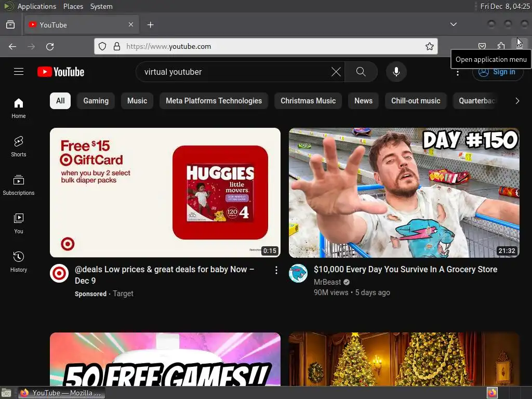Image resolution: width=532 pixels, height=399 pixels.
Task: Select the Gaming filter chip
Action: click(96, 101)
